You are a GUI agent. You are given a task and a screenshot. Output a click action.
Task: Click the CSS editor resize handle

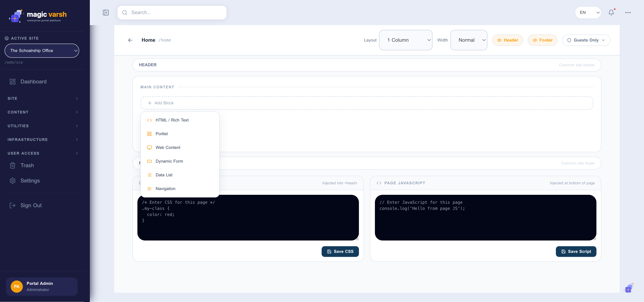point(357,239)
